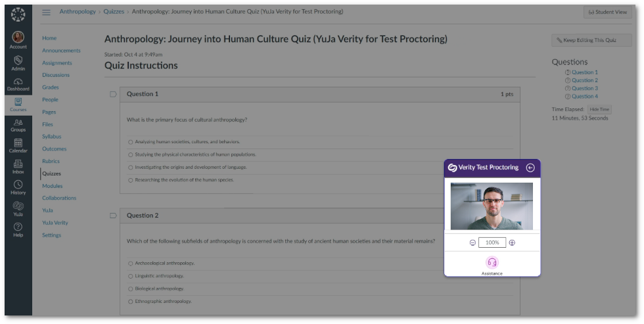Screen dimensions: 644x324
Task: Open the Dashboard from global navigation
Action: 18,83
